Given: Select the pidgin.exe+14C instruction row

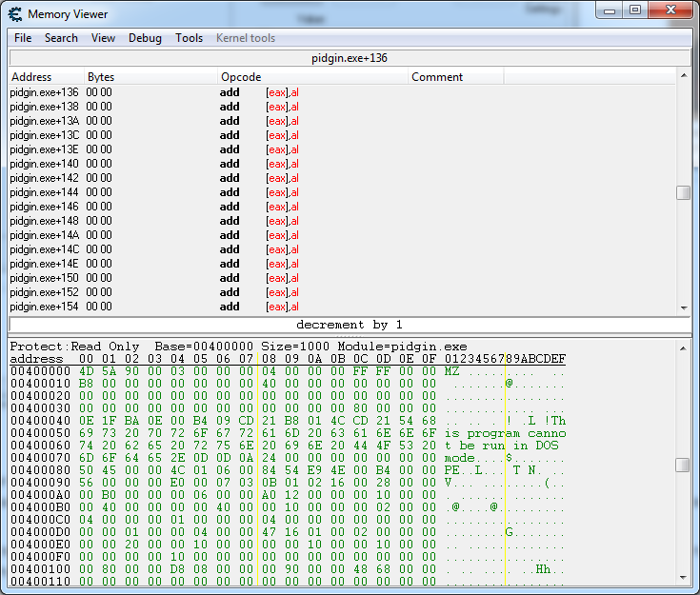Looking at the screenshot, I should tap(342, 249).
